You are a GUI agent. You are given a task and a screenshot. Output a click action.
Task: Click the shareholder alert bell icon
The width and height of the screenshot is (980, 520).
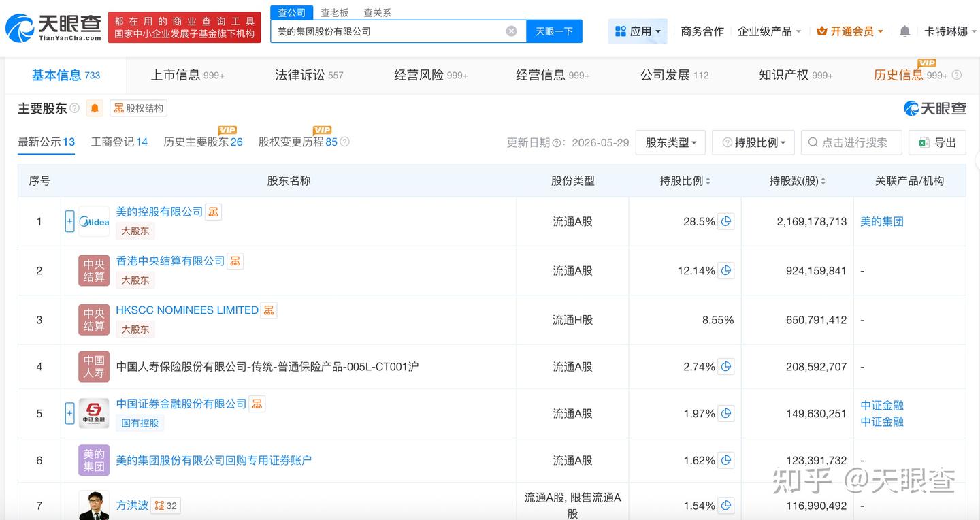(95, 108)
